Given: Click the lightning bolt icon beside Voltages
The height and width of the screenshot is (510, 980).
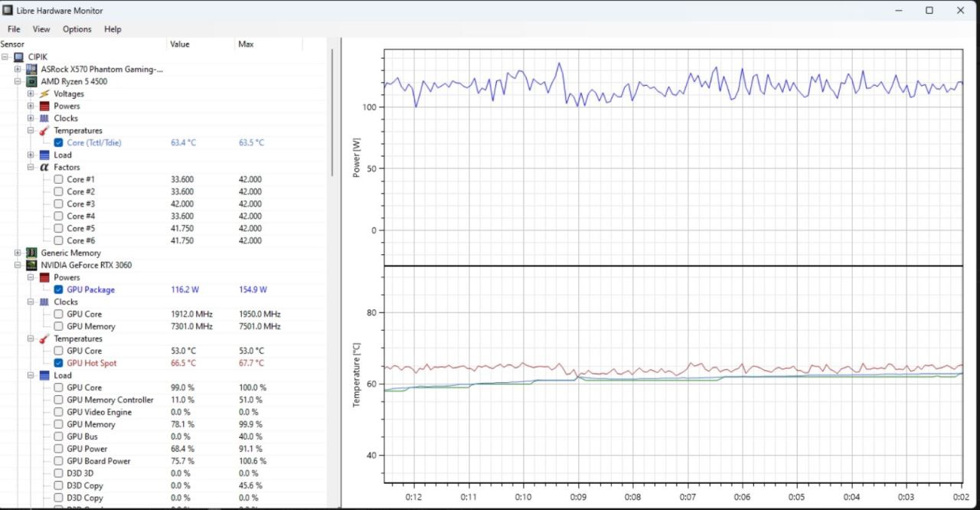Looking at the screenshot, I should point(44,93).
